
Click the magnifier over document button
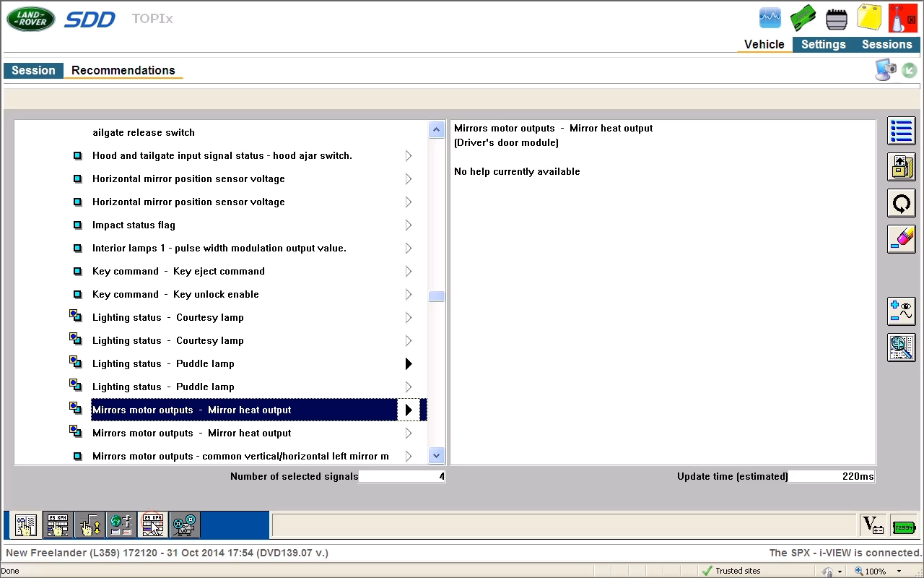(x=901, y=348)
